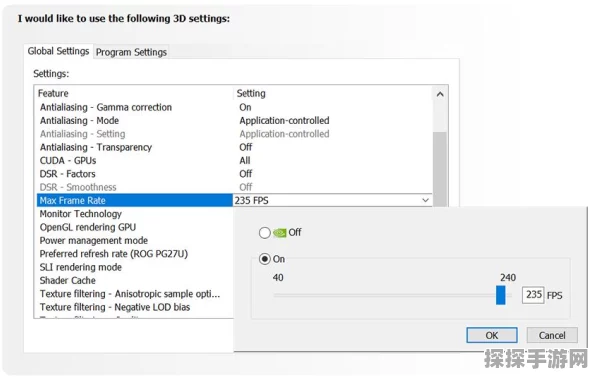Select Antialiasing - Mode's Application-controlled setting value

(x=284, y=120)
